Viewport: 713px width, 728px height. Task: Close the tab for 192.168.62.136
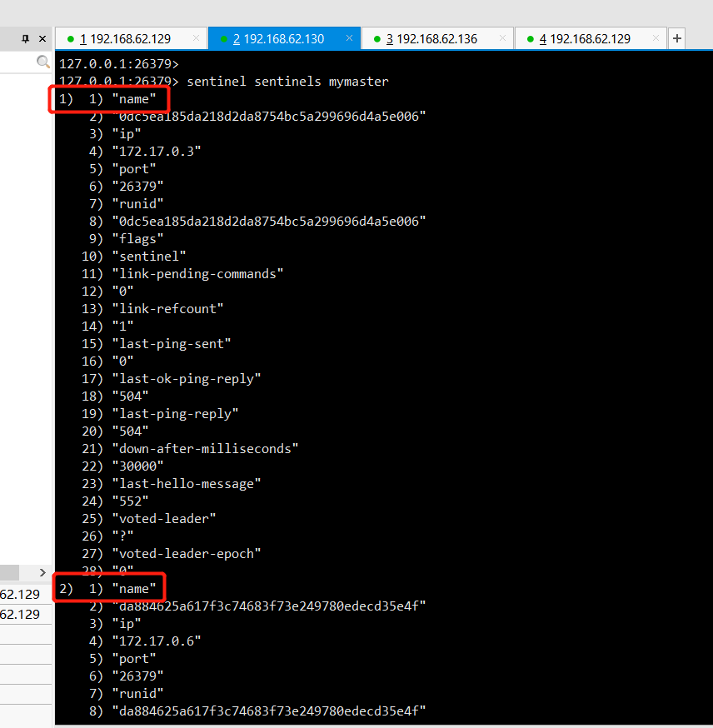tap(501, 38)
